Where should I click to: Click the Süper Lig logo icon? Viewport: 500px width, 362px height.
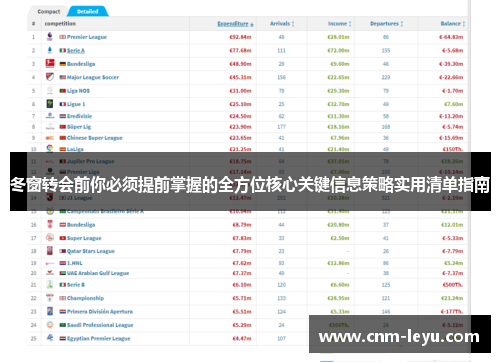click(x=50, y=127)
